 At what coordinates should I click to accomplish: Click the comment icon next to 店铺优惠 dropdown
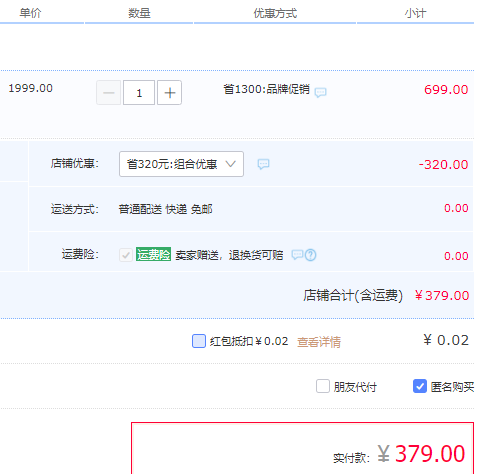pos(263,164)
